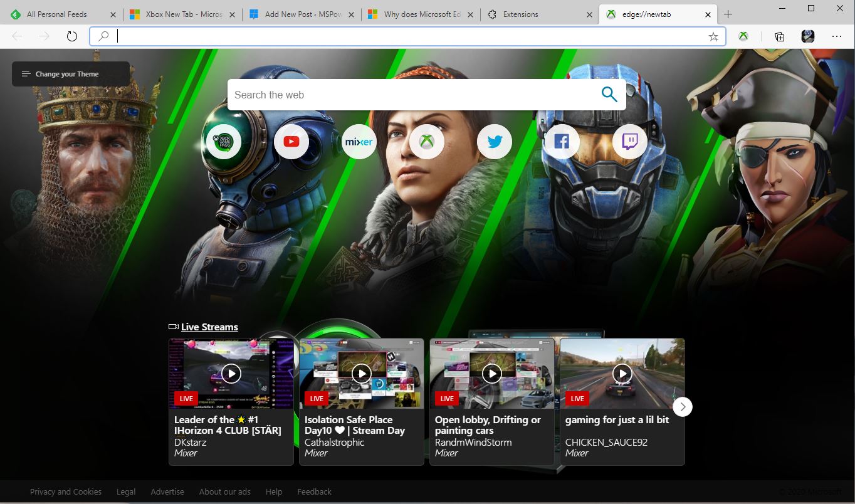Show next live streams with arrow
The image size is (855, 504).
click(x=683, y=407)
